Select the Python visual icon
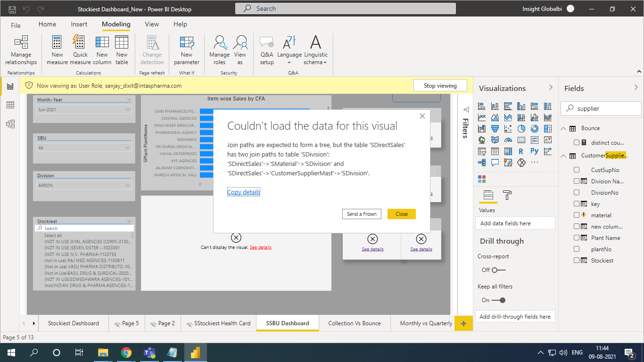 tap(534, 151)
